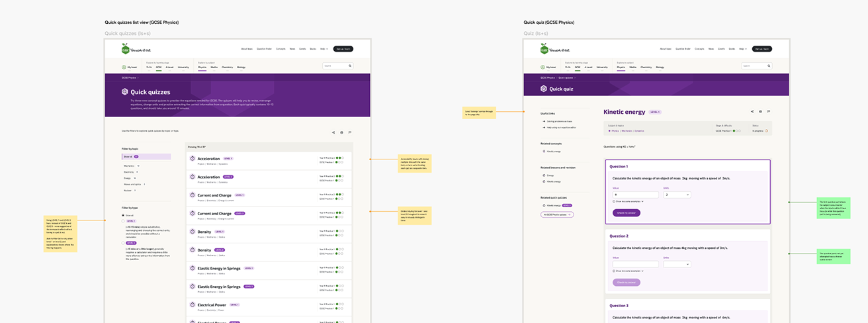Image resolution: width=868 pixels, height=323 pixels.
Task: Click lesson icon beside related lesson Energy
Action: pos(544,175)
